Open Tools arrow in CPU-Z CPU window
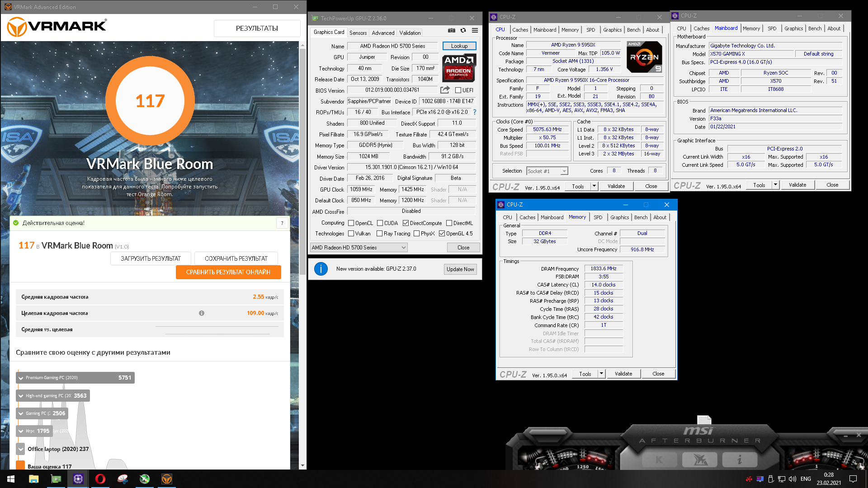The image size is (868, 488). (594, 186)
